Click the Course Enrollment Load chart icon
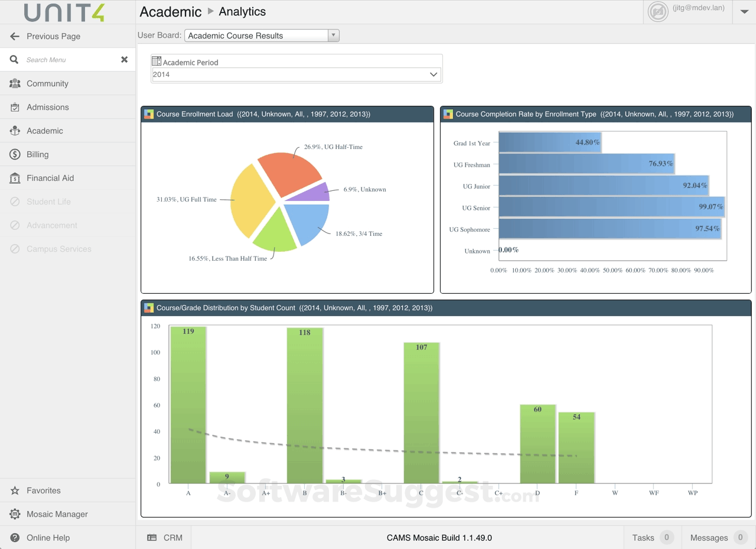The image size is (756, 549). [x=148, y=114]
